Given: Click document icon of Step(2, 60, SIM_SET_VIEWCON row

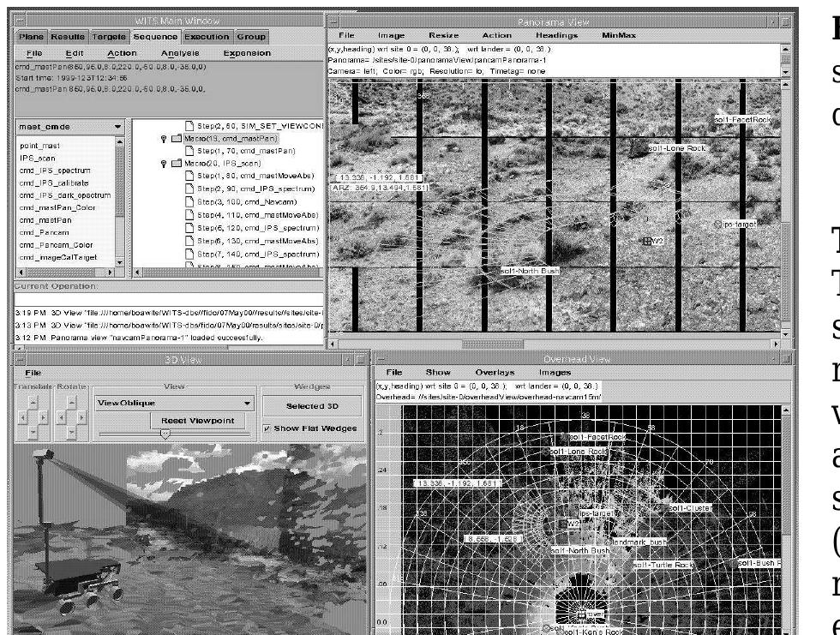Looking at the screenshot, I should [189, 126].
